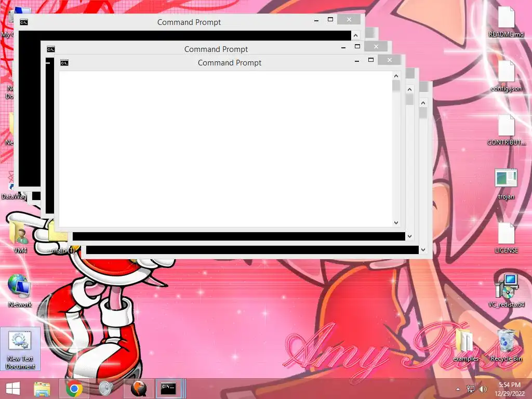Open the Network desktop icon
The height and width of the screenshot is (399, 532).
coord(20,291)
